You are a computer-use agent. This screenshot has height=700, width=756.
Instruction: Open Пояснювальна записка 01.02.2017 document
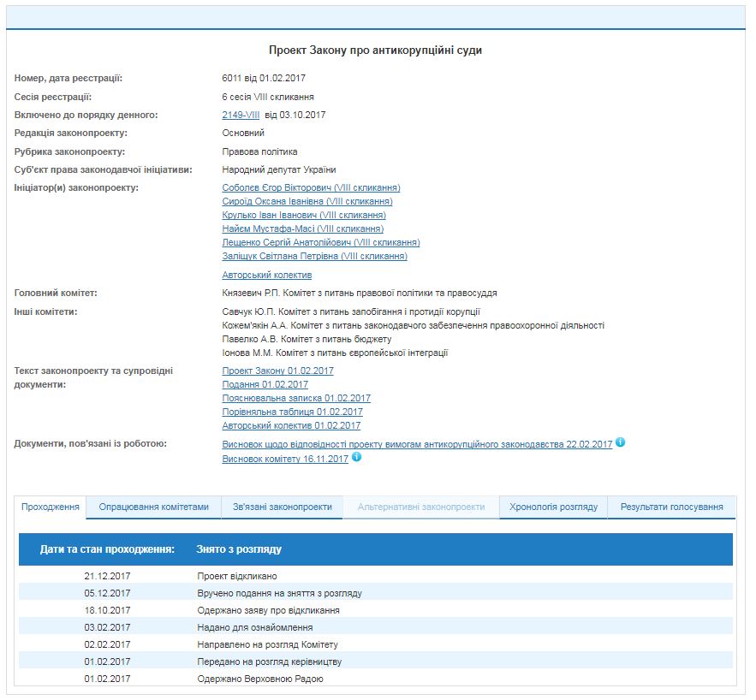point(296,398)
